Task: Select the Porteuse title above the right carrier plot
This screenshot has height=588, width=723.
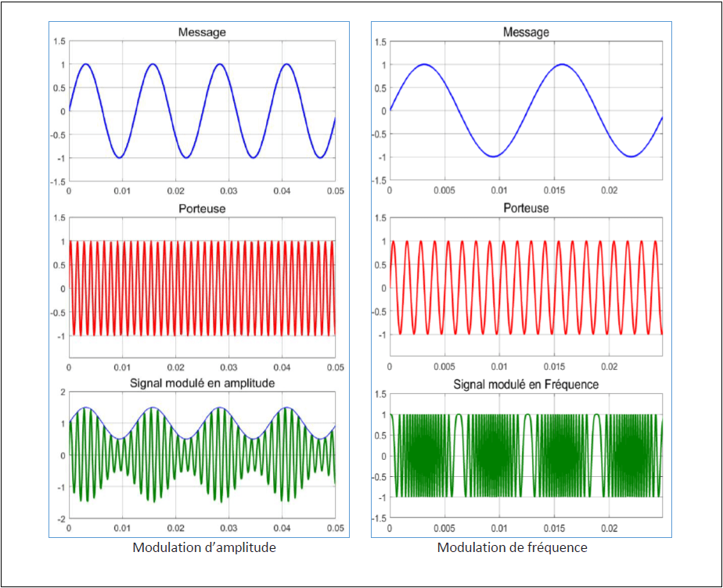Action: (526, 209)
